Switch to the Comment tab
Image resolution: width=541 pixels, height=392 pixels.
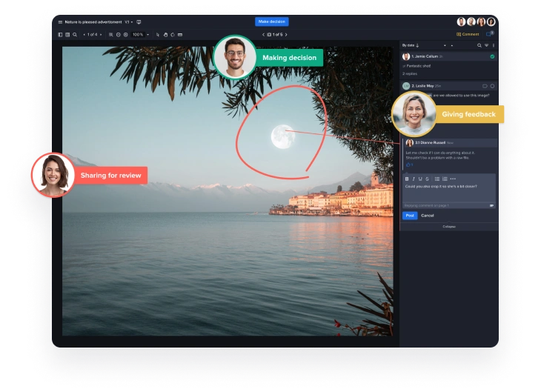468,34
